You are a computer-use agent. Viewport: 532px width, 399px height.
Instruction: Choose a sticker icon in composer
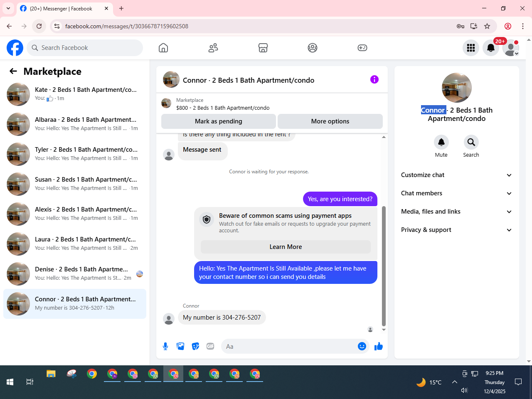(x=195, y=346)
